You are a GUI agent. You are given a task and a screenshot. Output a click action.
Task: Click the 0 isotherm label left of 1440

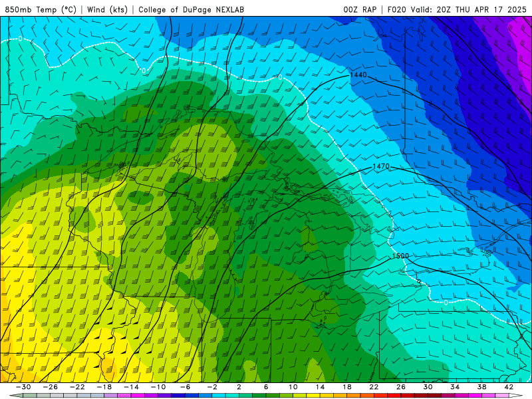click(x=280, y=77)
